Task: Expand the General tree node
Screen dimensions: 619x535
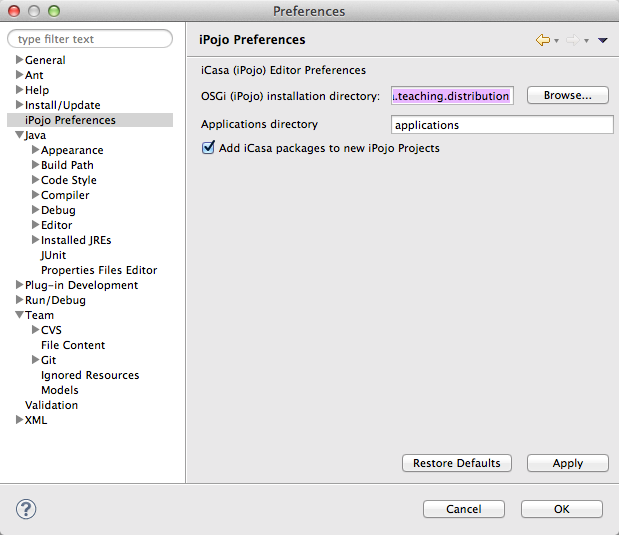Action: (x=19, y=60)
